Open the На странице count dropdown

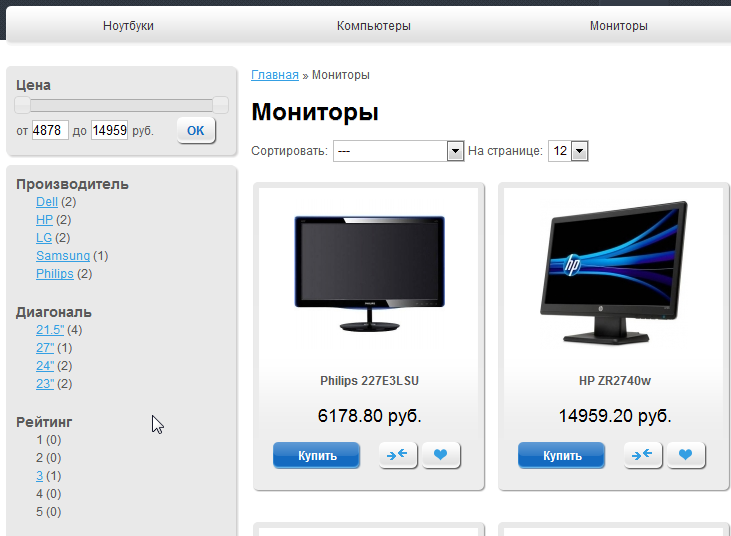[x=568, y=151]
